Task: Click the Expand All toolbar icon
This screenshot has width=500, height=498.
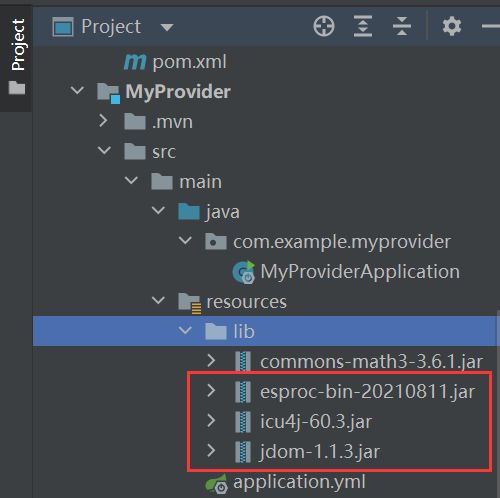Action: point(363,26)
